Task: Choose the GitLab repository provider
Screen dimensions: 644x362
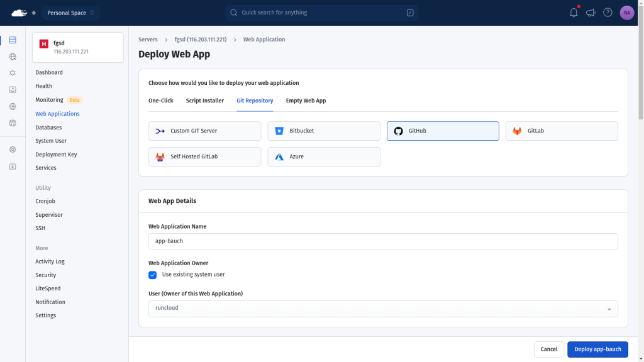Action: [561, 131]
